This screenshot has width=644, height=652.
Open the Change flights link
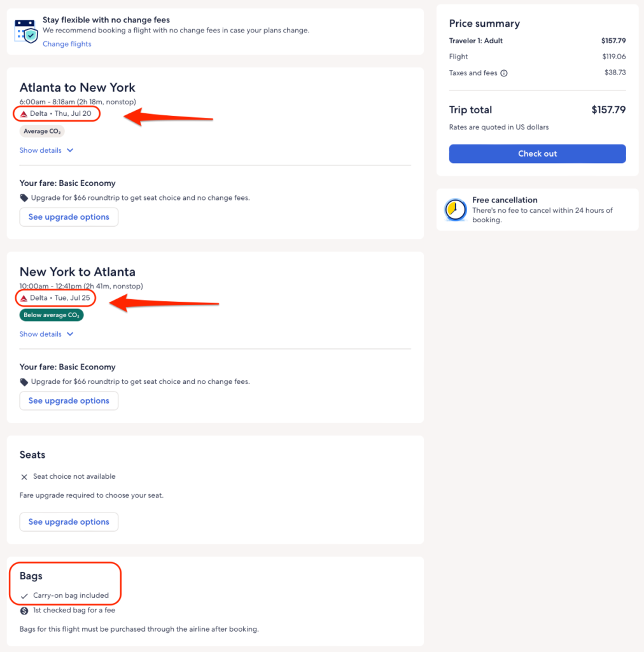click(67, 44)
